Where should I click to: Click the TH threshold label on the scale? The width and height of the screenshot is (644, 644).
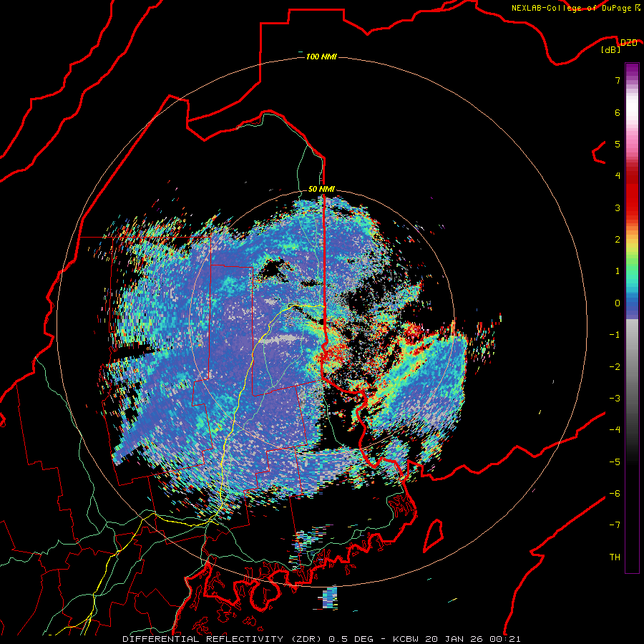pos(615,557)
